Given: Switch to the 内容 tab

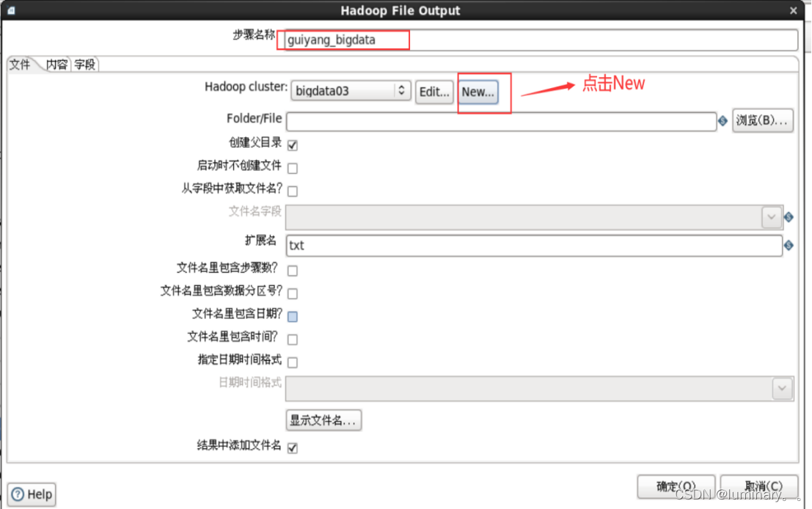Looking at the screenshot, I should pyautogui.click(x=56, y=64).
